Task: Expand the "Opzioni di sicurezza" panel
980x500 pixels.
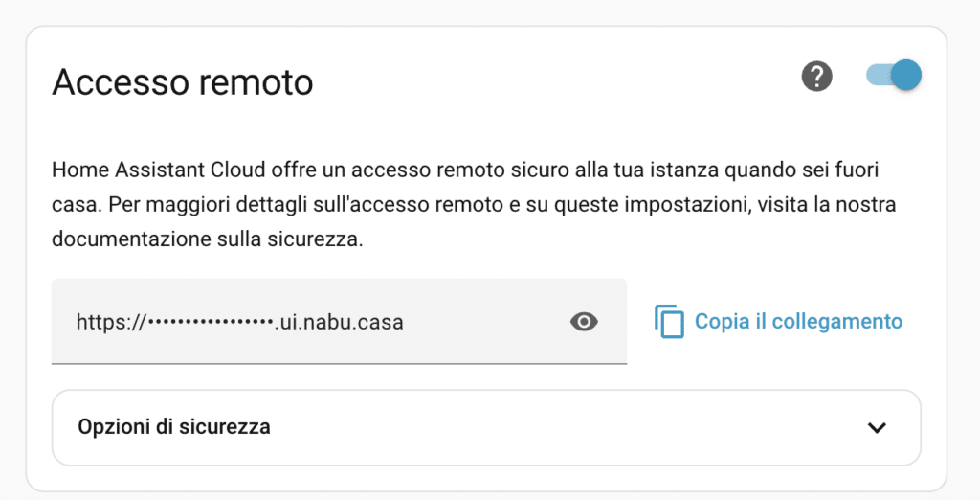Action: (485, 427)
